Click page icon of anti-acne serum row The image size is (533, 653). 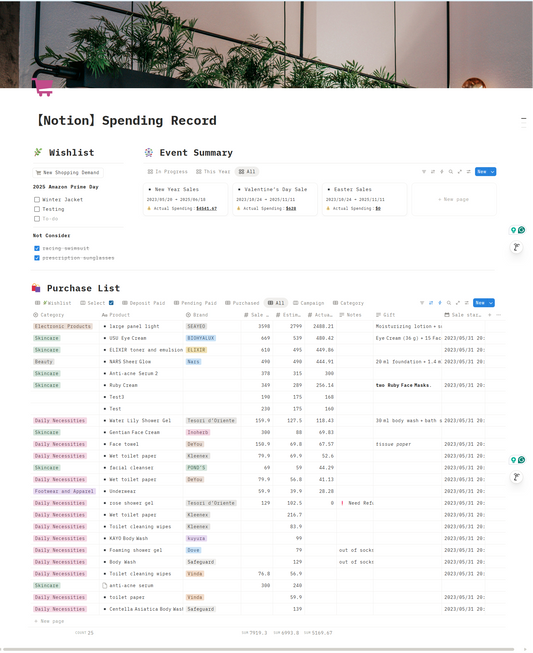point(105,586)
